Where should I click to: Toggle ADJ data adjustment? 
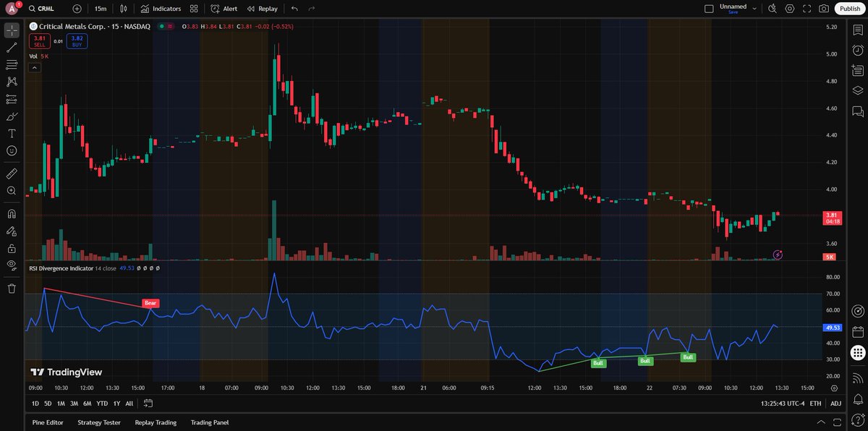[x=835, y=404]
